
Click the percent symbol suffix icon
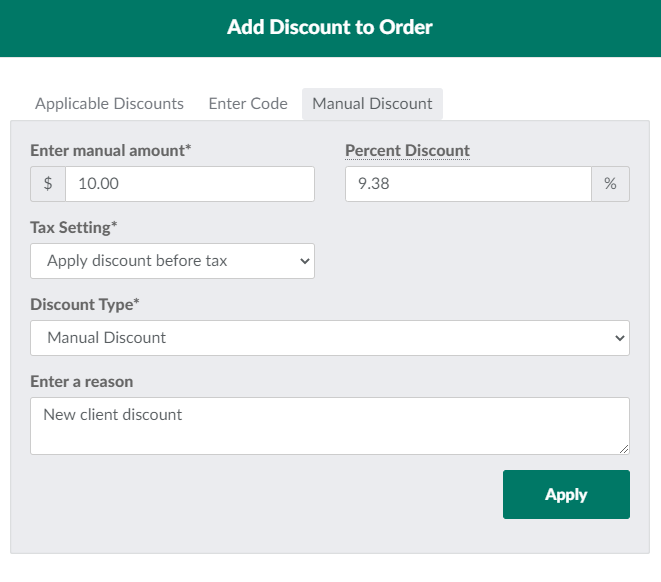(610, 184)
